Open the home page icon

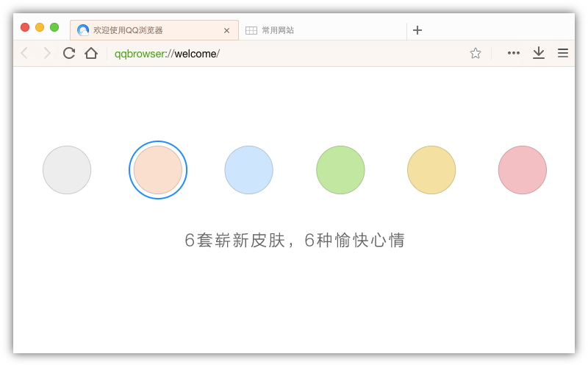[x=91, y=53]
